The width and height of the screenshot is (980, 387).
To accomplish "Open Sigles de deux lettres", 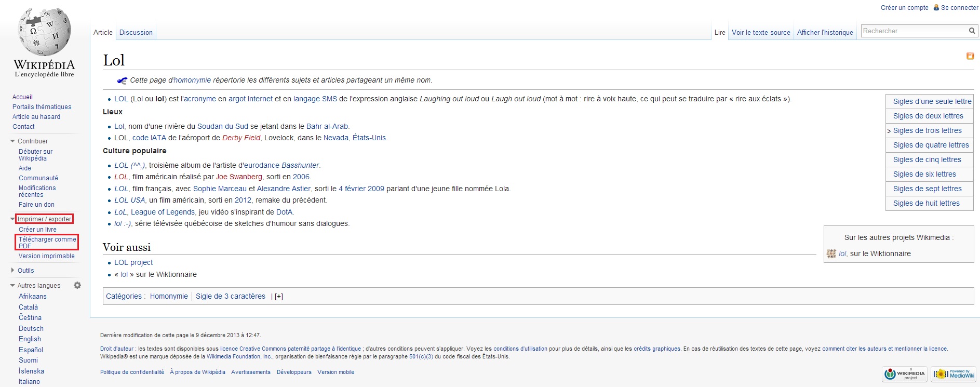I will tap(928, 116).
